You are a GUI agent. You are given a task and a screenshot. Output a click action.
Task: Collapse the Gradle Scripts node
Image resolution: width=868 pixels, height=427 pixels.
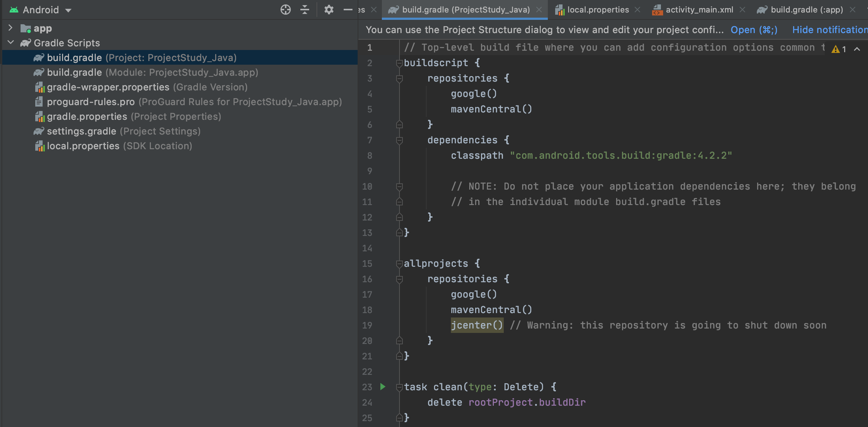pyautogui.click(x=10, y=43)
